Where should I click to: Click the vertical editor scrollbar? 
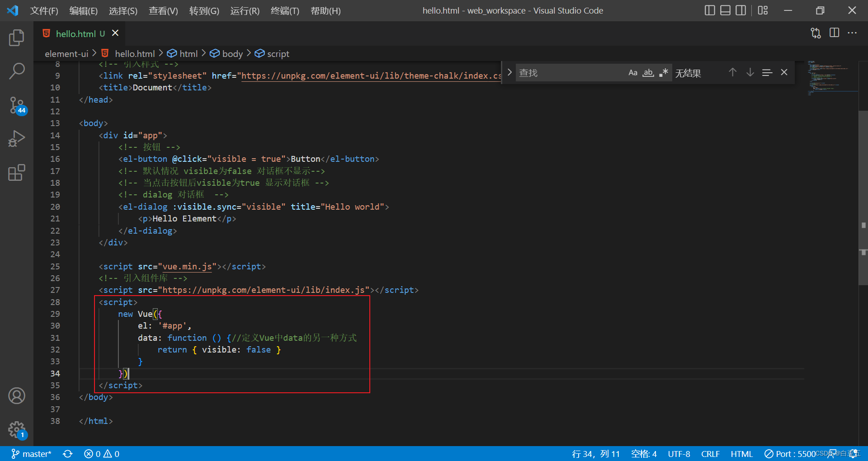point(863,198)
